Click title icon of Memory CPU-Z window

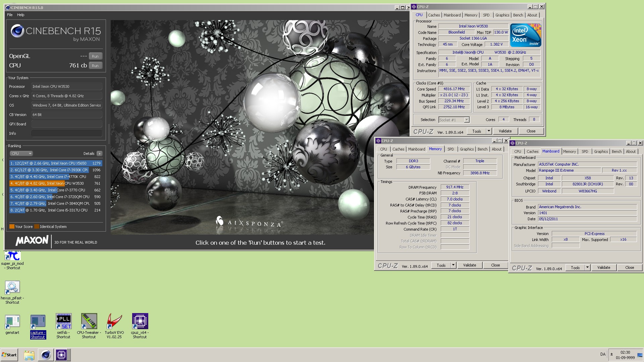pos(378,141)
